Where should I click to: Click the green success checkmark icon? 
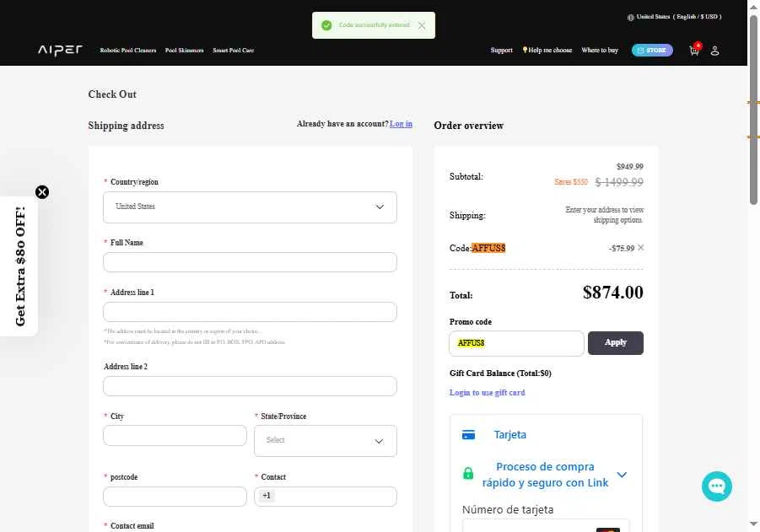(326, 25)
